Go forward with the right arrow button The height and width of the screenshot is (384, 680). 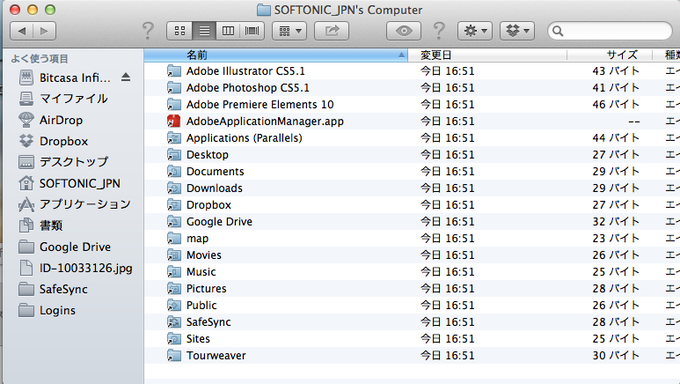point(44,31)
